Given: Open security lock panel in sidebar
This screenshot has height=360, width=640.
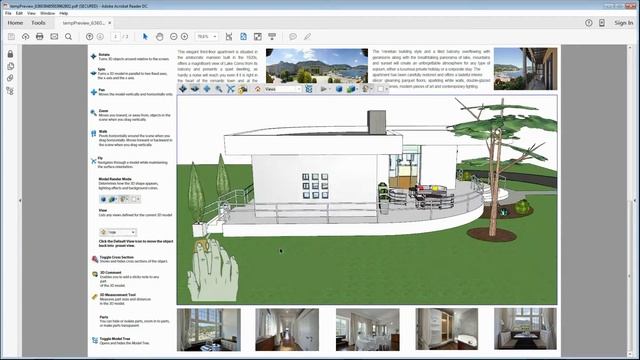Looking at the screenshot, I should 10,54.
